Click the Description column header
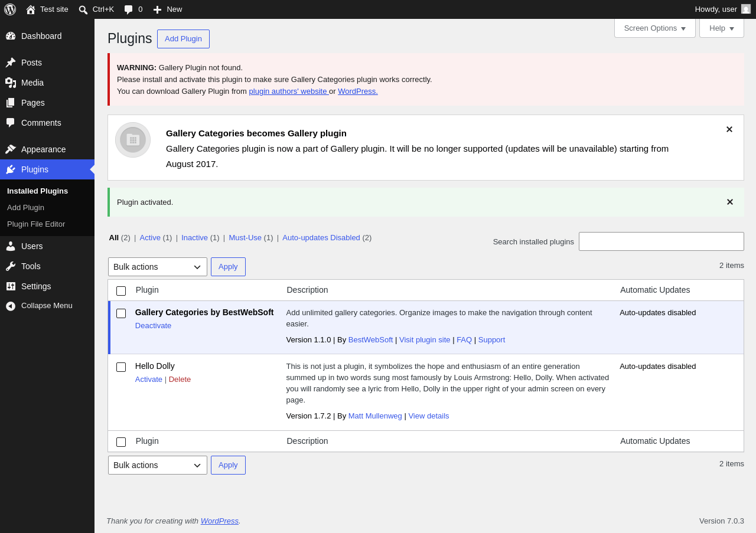The image size is (756, 533). [307, 290]
